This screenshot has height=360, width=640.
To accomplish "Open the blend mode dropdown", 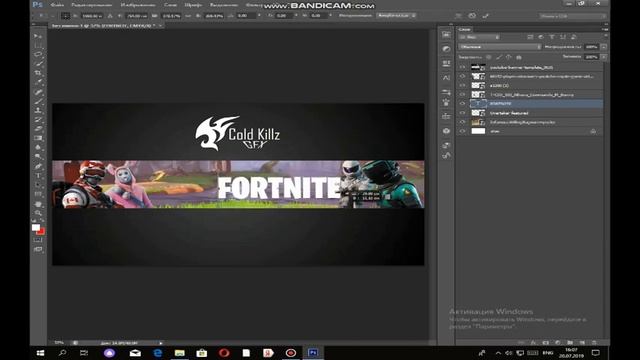I will (x=500, y=47).
